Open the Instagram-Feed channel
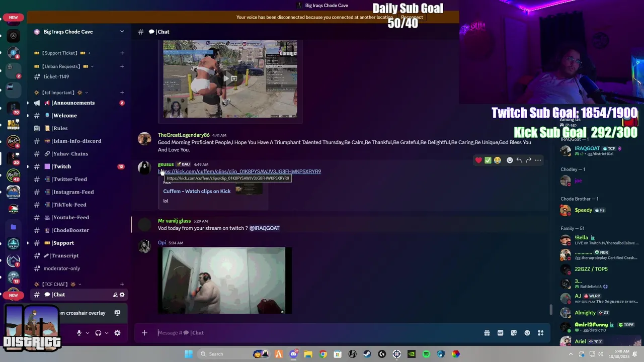The height and width of the screenshot is (362, 644). coord(79,192)
